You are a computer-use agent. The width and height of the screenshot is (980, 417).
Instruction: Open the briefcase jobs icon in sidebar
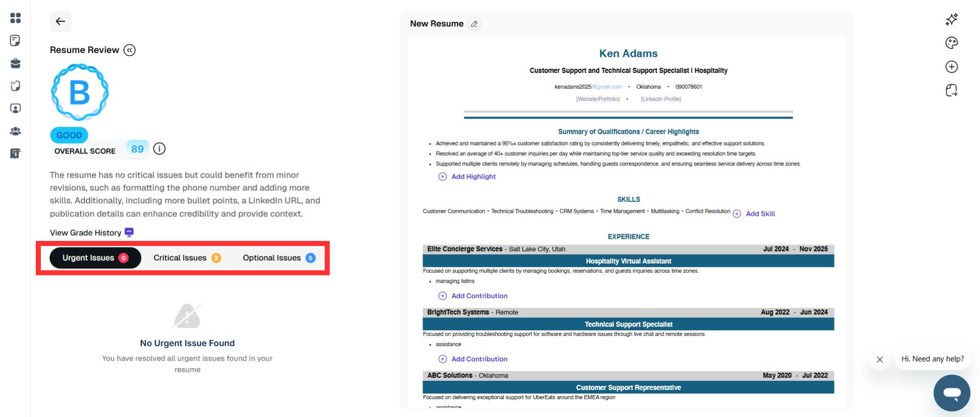(15, 63)
